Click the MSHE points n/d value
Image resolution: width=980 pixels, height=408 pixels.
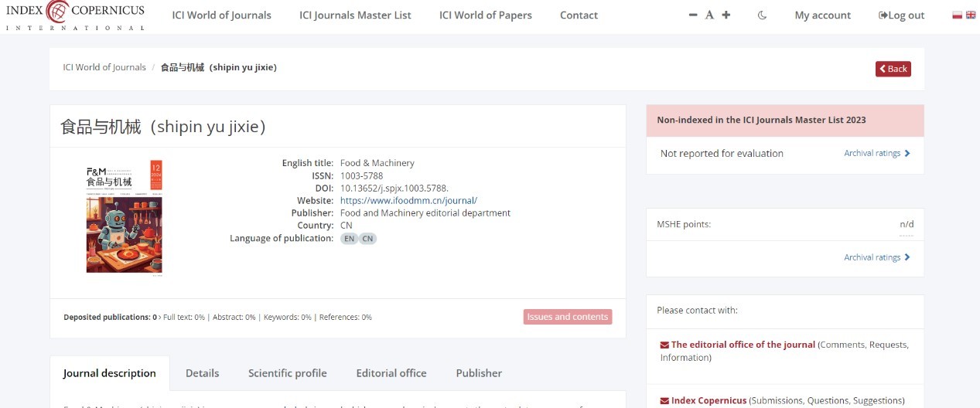[907, 224]
